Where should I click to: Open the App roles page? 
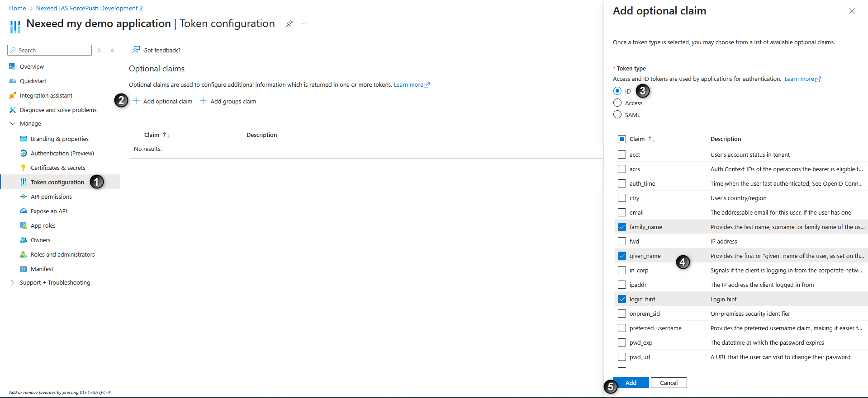[43, 225]
